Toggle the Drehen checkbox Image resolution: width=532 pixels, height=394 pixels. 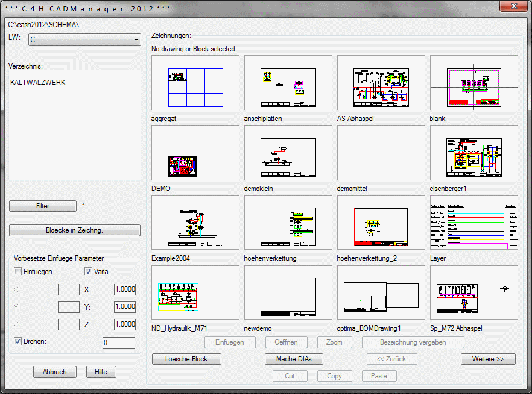(17, 342)
